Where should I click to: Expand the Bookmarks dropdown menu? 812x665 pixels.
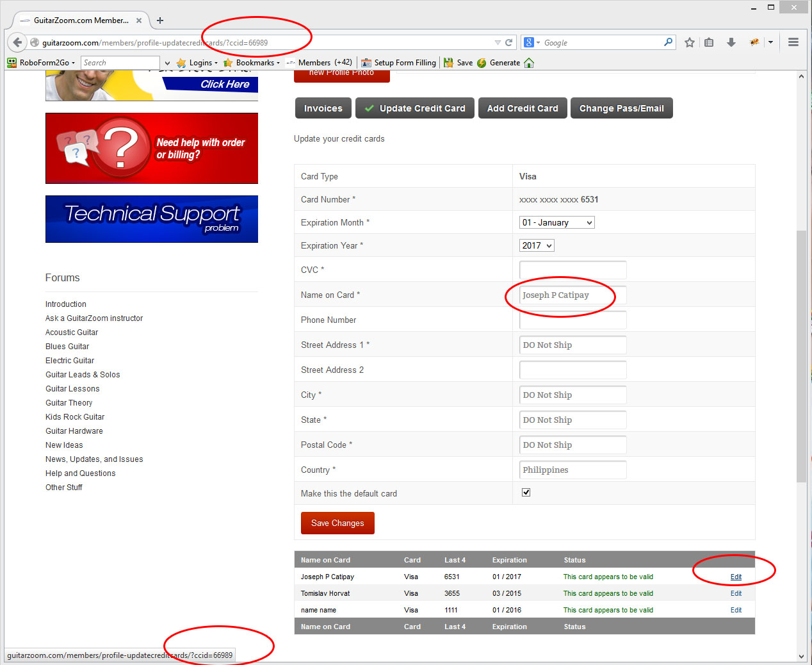(x=278, y=63)
